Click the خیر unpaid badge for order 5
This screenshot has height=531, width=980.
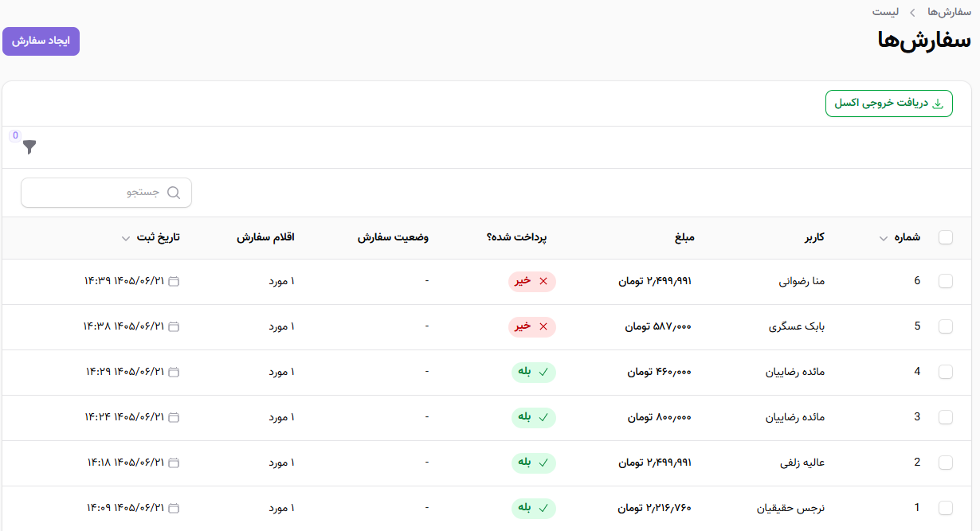pyautogui.click(x=532, y=326)
